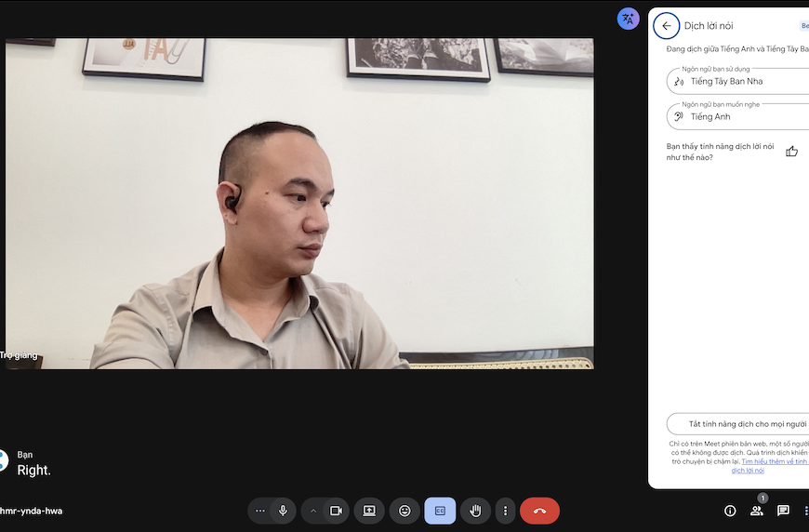The image size is (809, 532).
Task: Go back from the Dịch lời nói panel
Action: tap(666, 26)
